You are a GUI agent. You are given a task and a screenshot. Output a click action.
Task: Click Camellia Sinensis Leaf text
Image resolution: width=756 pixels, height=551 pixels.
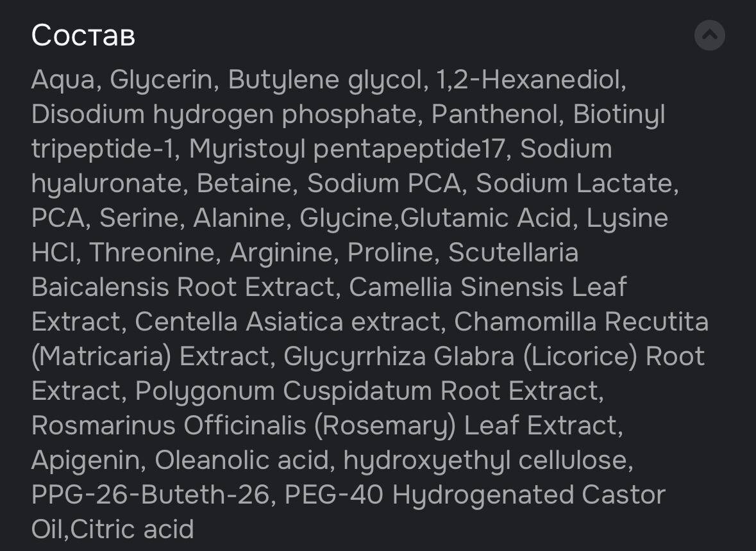tap(487, 288)
